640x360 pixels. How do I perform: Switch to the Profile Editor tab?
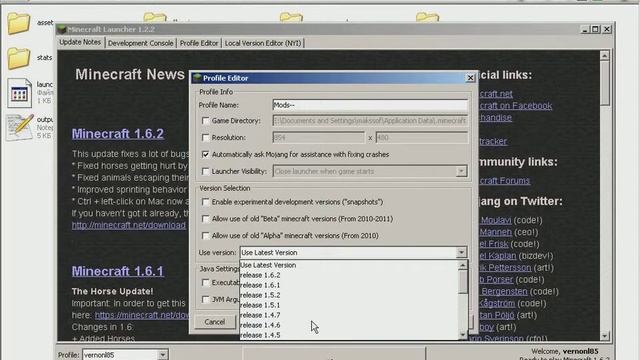click(x=199, y=43)
